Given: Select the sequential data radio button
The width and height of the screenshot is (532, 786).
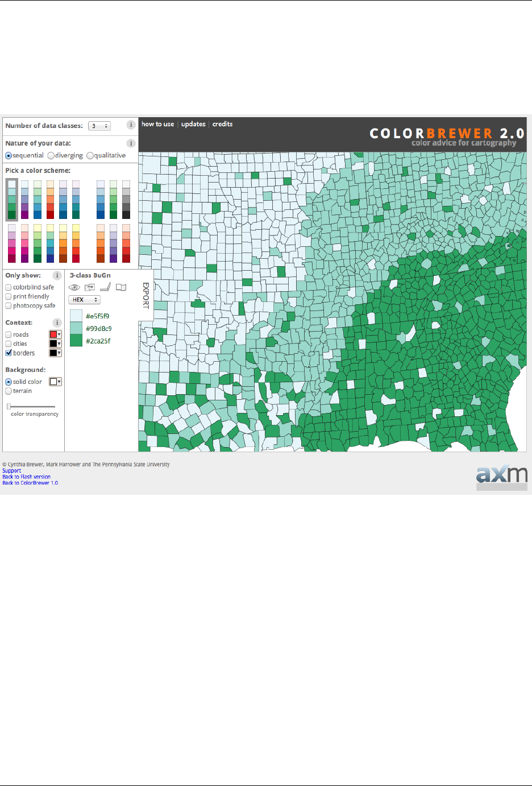Looking at the screenshot, I should pos(9,156).
